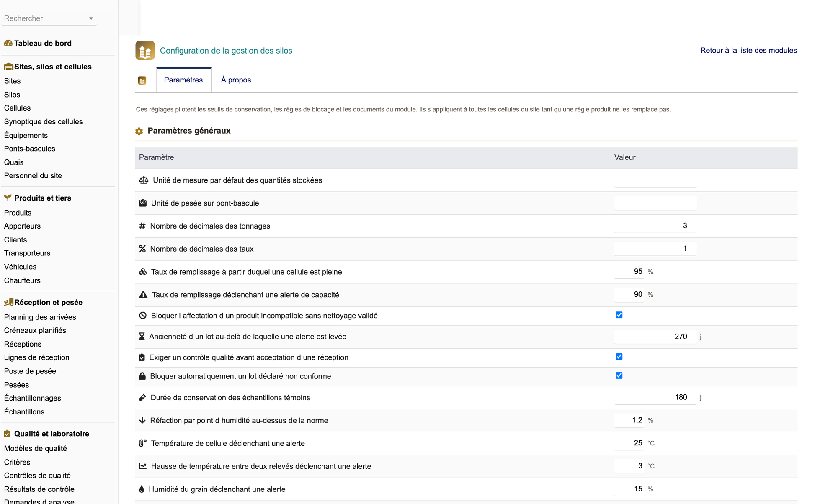Click the silo module icon beside the page title

click(x=145, y=51)
